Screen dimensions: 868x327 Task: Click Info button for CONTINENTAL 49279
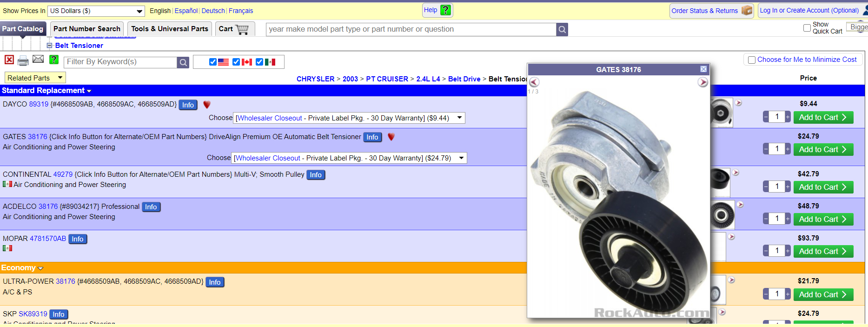point(316,175)
